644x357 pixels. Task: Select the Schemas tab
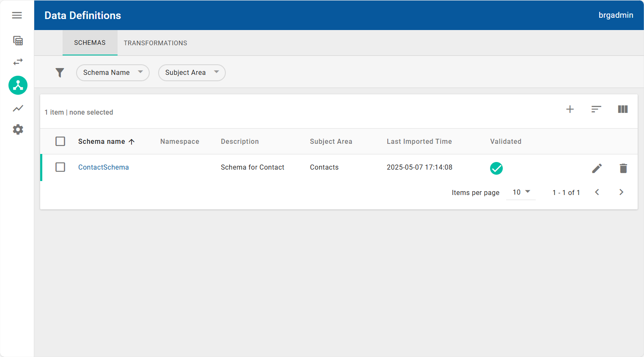coord(90,43)
